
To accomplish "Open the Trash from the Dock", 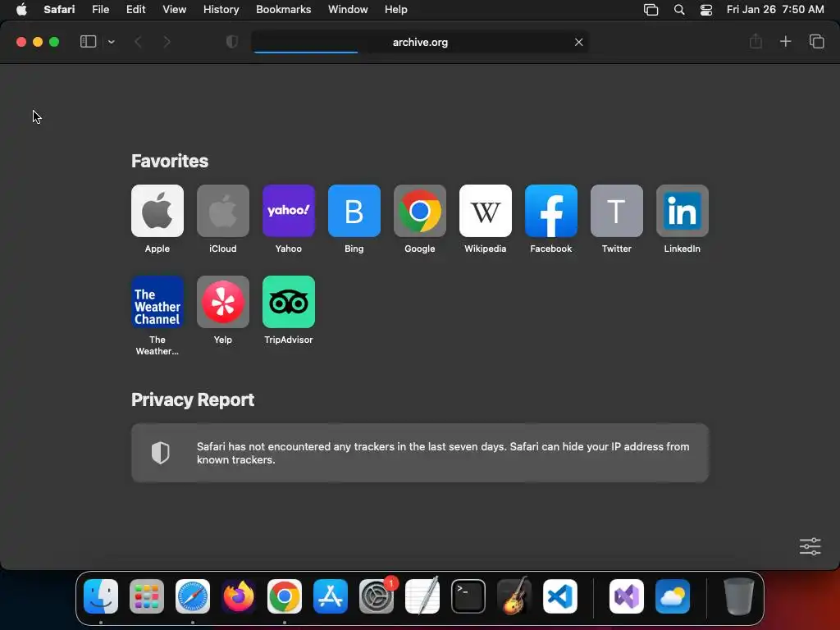I will (739, 596).
